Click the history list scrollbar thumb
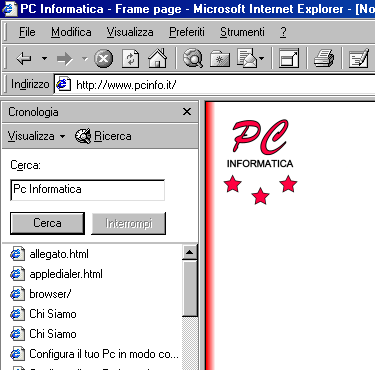 click(190, 288)
